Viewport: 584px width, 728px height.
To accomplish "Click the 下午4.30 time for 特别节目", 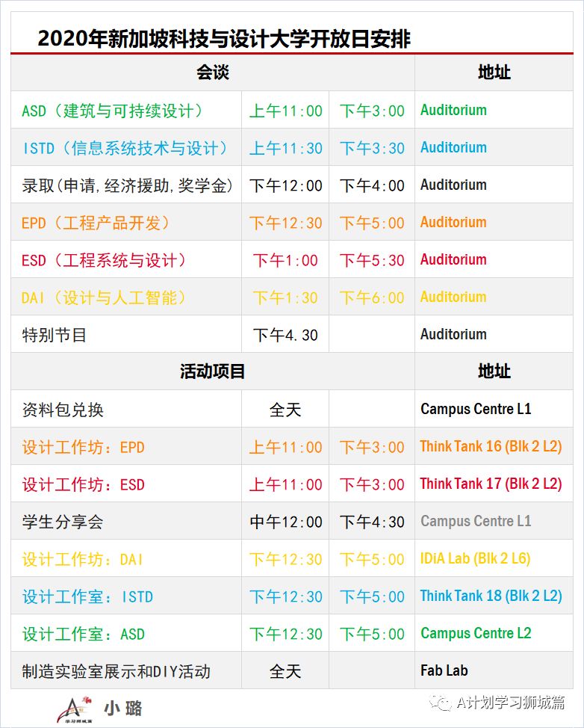I will click(285, 335).
